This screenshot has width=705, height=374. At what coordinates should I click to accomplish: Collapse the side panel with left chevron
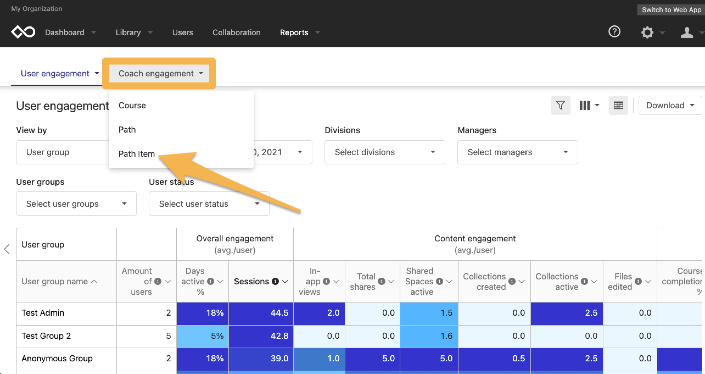(7, 249)
